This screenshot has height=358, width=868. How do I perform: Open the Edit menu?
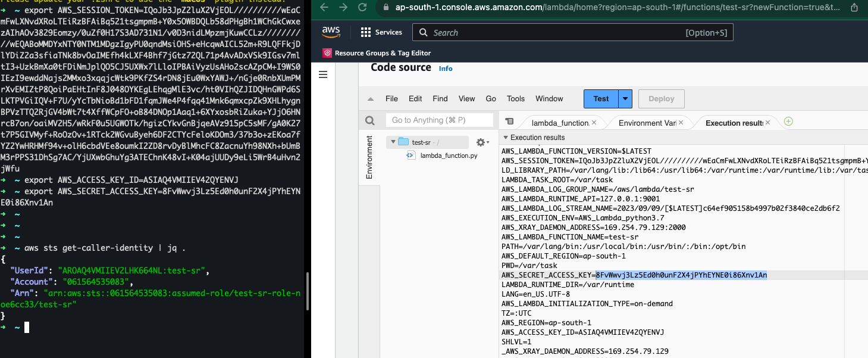415,99
